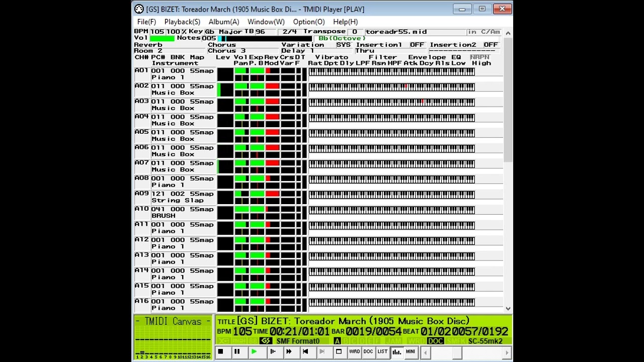Open the Album menu
The image size is (644, 362).
(224, 22)
